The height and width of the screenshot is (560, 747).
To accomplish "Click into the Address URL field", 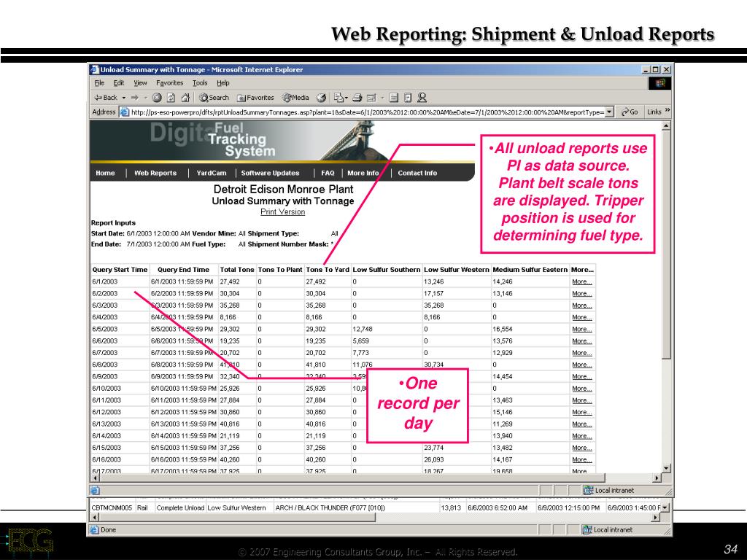I will (x=367, y=112).
